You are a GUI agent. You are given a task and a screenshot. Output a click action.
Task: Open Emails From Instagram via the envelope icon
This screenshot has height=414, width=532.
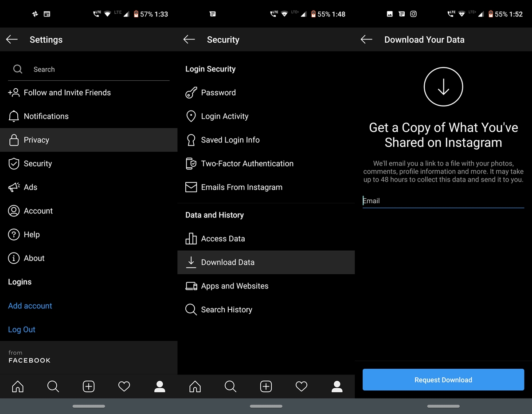click(x=191, y=187)
